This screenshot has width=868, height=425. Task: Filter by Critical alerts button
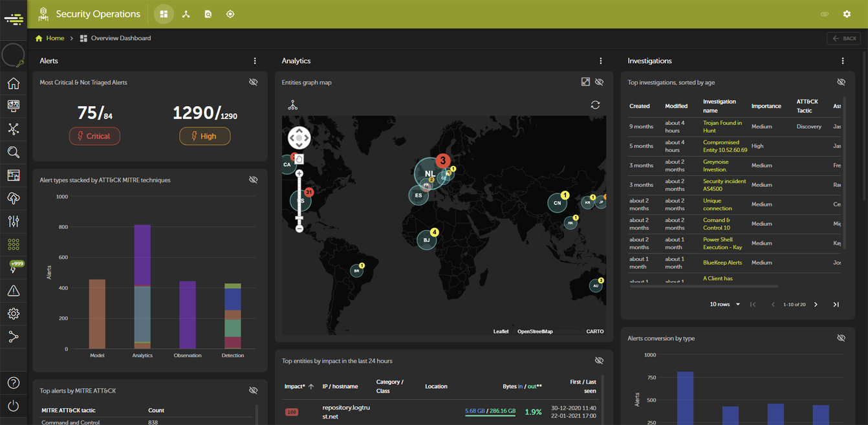point(94,136)
